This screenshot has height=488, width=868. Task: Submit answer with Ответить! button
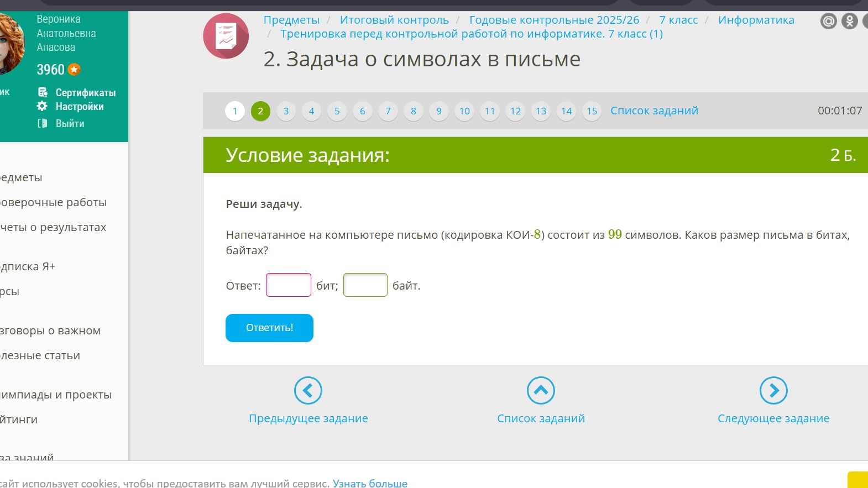click(x=269, y=328)
